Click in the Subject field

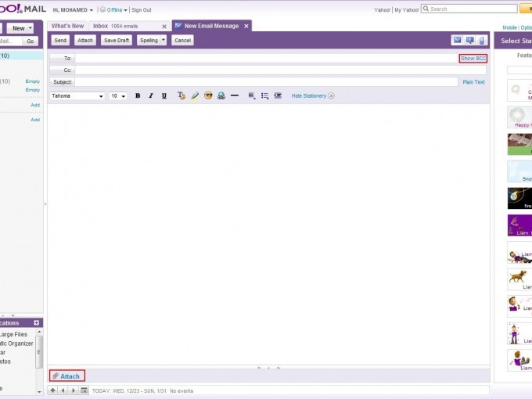coord(266,82)
